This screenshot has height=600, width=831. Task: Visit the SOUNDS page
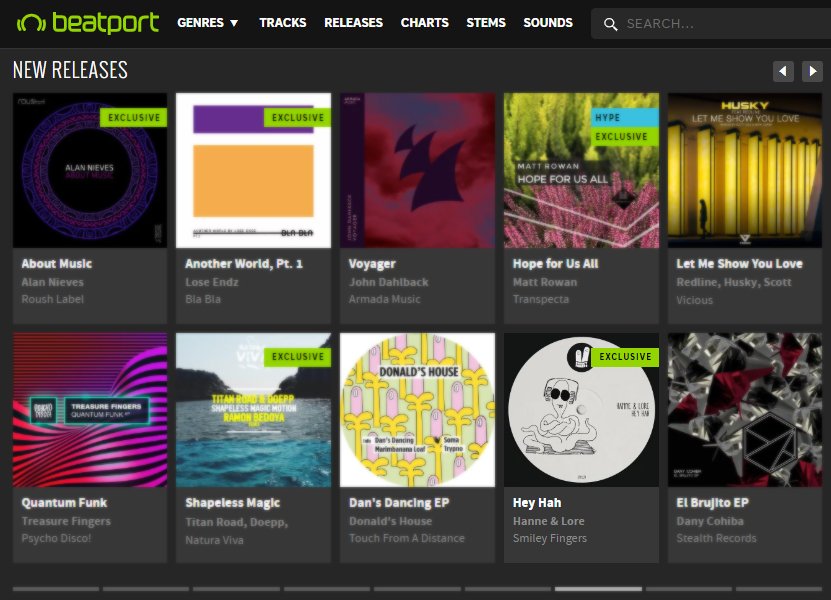547,22
